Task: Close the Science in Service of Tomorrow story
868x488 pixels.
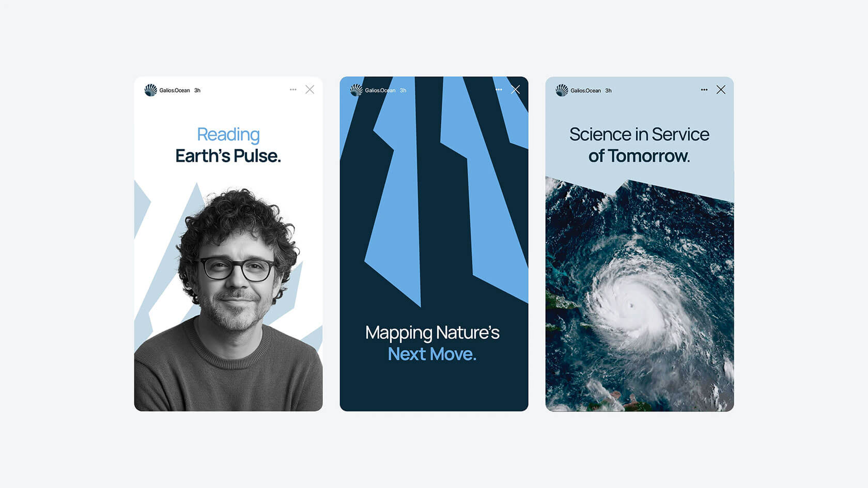Action: (x=721, y=90)
